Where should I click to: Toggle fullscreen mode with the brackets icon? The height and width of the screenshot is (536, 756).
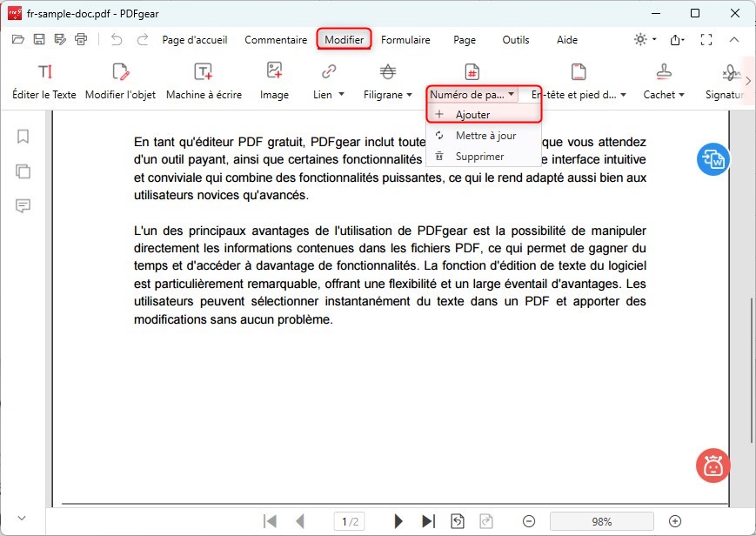(706, 39)
